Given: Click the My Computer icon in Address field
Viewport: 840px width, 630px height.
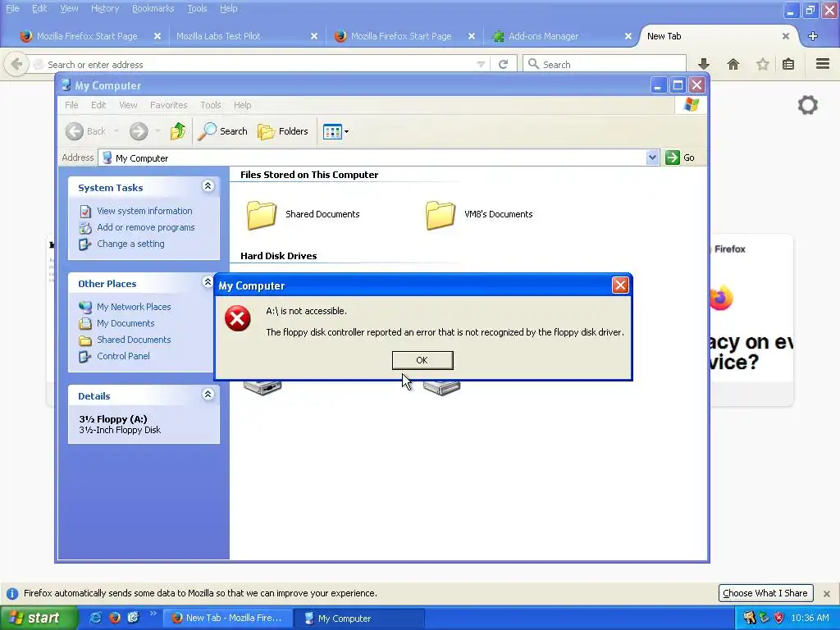Looking at the screenshot, I should pyautogui.click(x=107, y=158).
